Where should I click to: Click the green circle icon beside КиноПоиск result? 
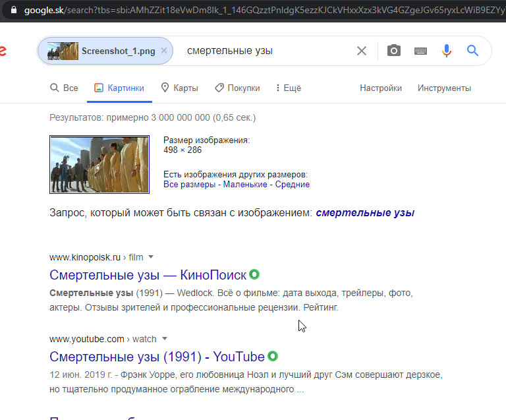click(x=254, y=274)
